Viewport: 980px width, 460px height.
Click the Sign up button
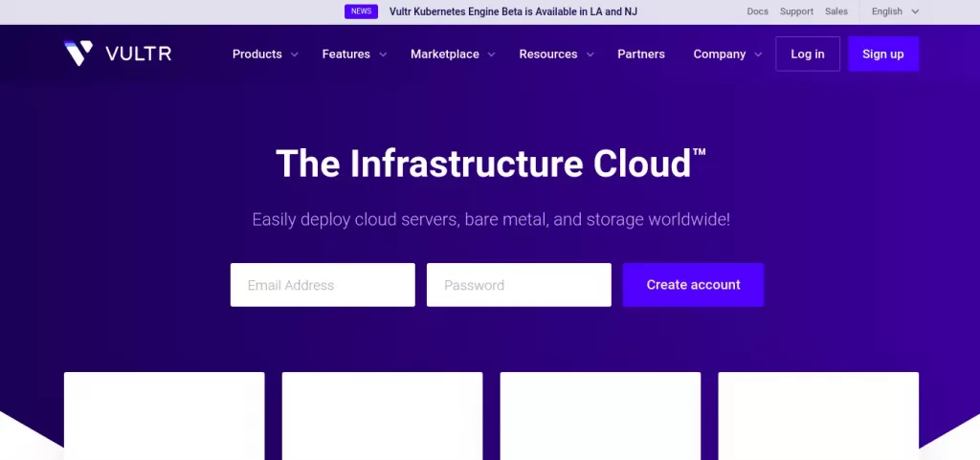[x=883, y=54]
